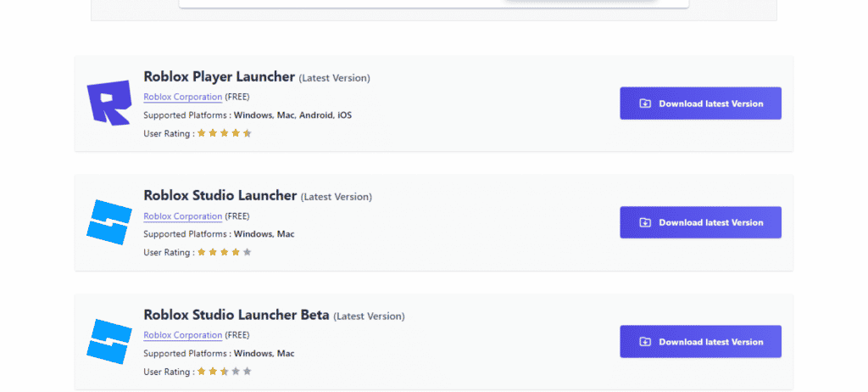Download latest Roblox Studio Launcher Beta version

(x=700, y=342)
